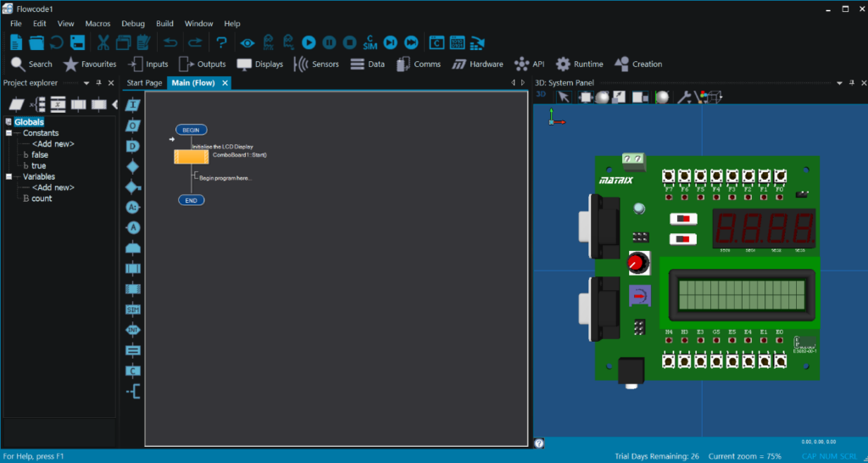Click the red potentiometer knob on board
The image size is (868, 463).
(x=637, y=264)
